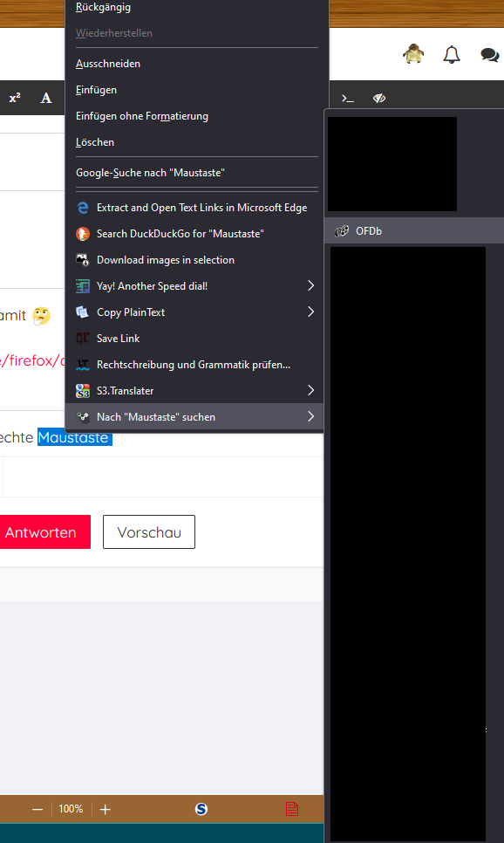This screenshot has width=504, height=843.
Task: Toggle superscript x² formatting in editor
Action: (x=15, y=98)
